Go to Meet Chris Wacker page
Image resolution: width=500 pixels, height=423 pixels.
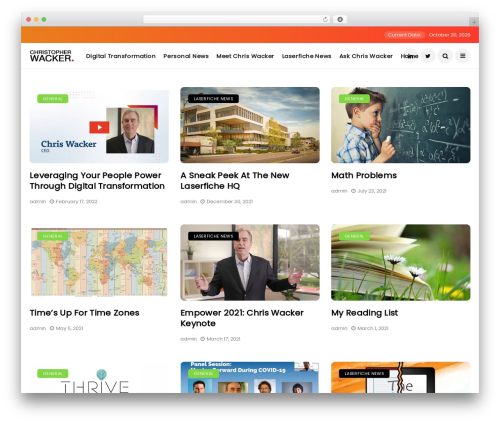tap(245, 56)
